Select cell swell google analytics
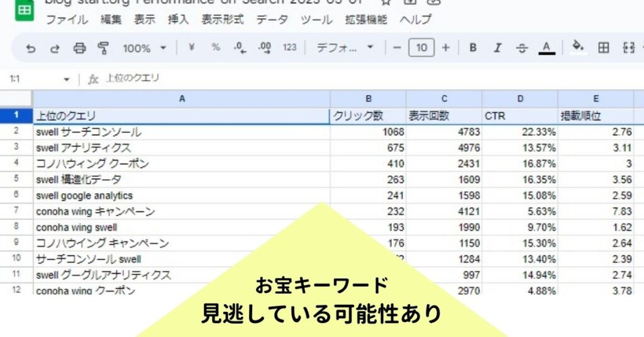 tap(182, 196)
